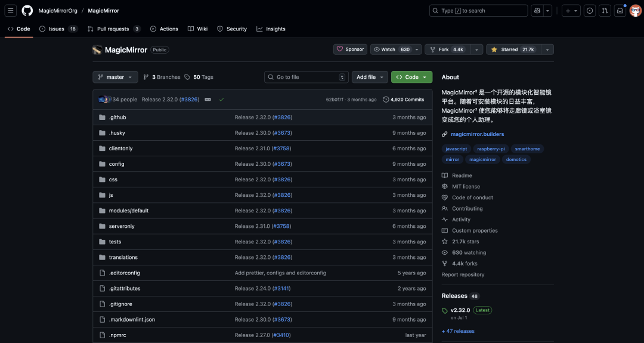
Task: Switch to the Code tab
Action: (x=19, y=29)
